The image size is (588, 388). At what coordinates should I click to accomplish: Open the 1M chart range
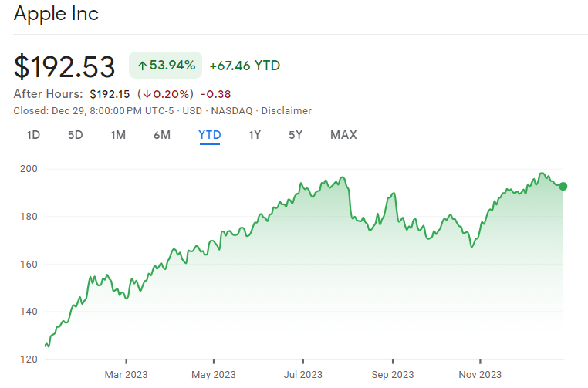tap(118, 135)
